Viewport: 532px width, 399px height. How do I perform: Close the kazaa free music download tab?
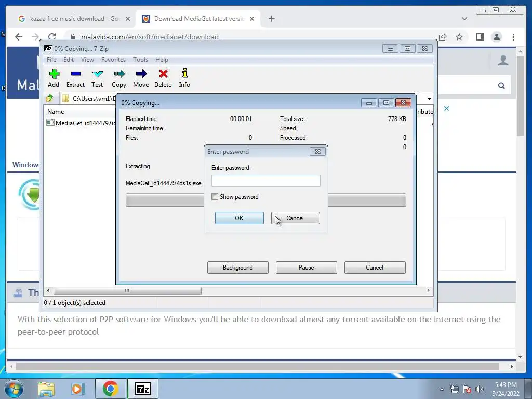[x=128, y=19]
